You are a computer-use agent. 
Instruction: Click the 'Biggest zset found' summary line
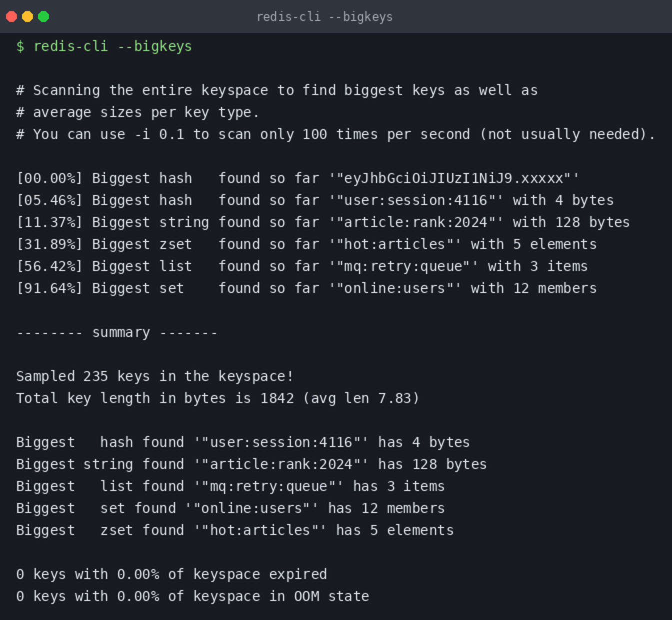[x=234, y=530]
